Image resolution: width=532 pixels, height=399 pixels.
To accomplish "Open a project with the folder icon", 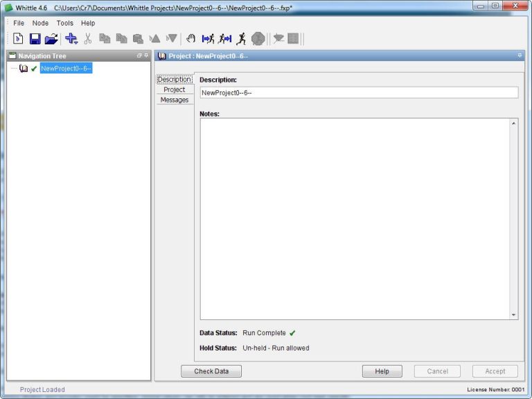I will 51,39.
